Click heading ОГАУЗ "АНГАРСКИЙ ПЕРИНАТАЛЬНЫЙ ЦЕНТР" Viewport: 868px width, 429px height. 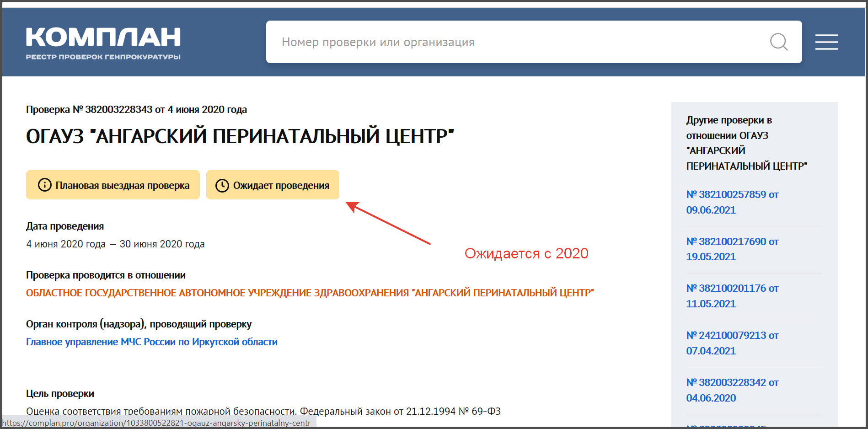(240, 136)
